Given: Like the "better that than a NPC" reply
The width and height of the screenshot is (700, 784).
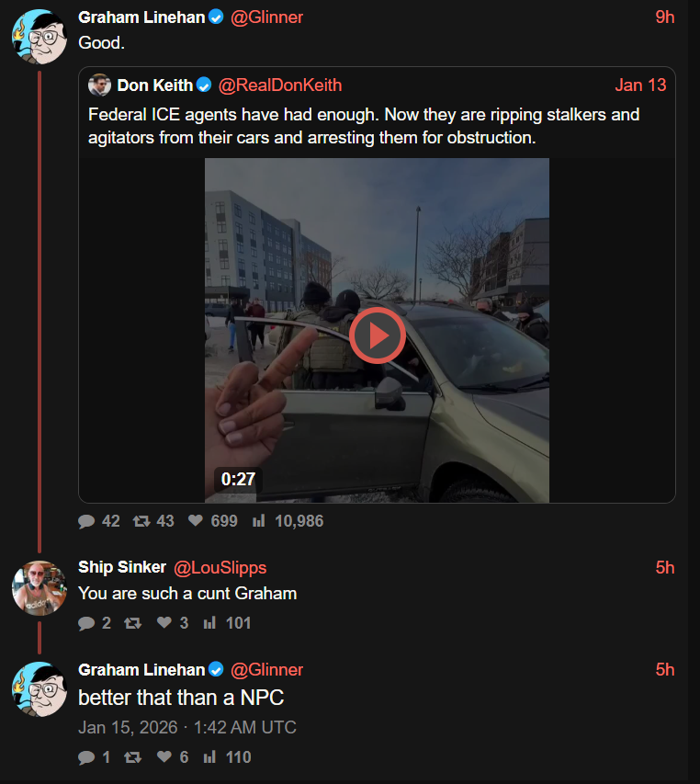Looking at the screenshot, I should point(164,757).
